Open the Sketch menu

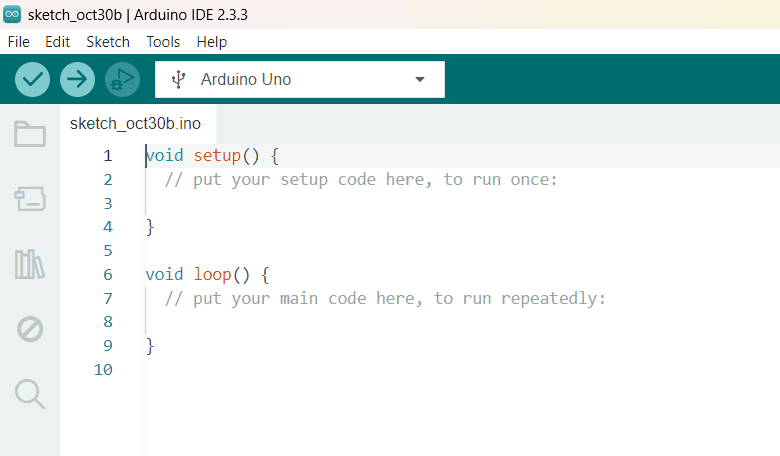coord(108,42)
